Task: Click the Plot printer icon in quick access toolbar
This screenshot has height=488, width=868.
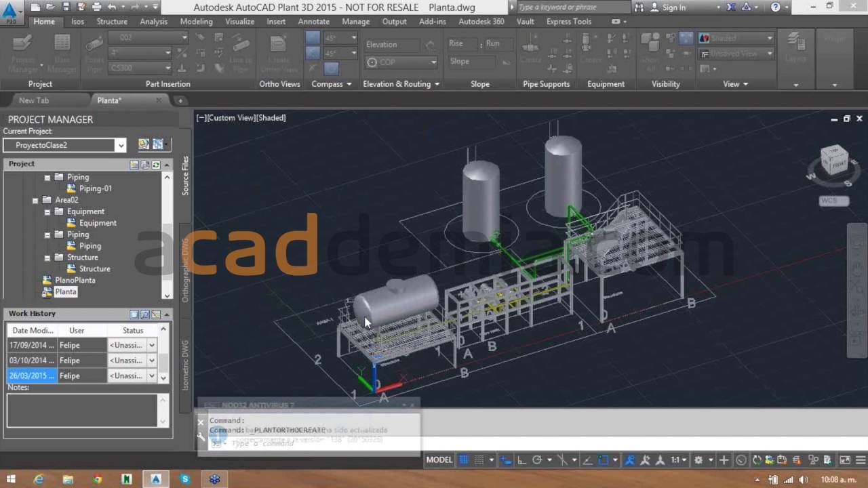Action: (x=96, y=7)
